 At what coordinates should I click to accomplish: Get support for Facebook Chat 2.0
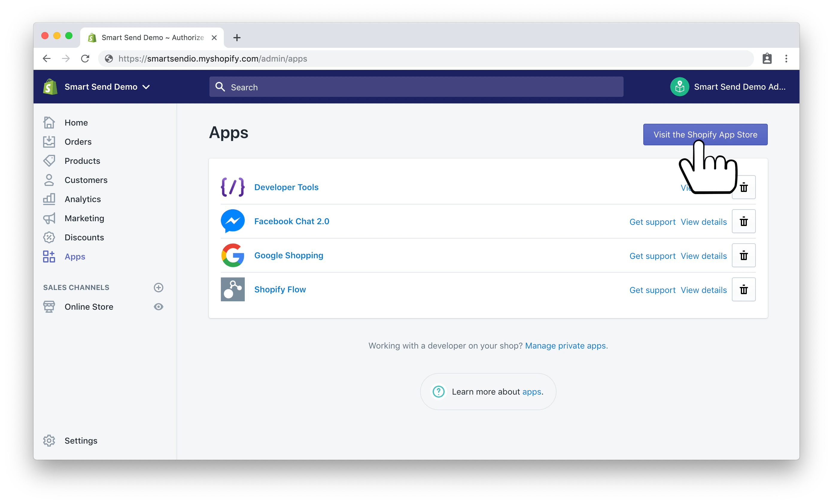click(x=653, y=222)
